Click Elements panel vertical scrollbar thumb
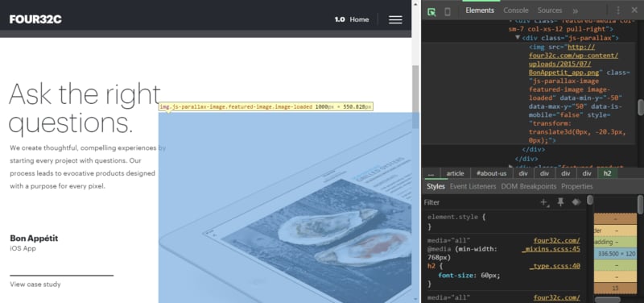The width and height of the screenshot is (644, 303). (640, 106)
